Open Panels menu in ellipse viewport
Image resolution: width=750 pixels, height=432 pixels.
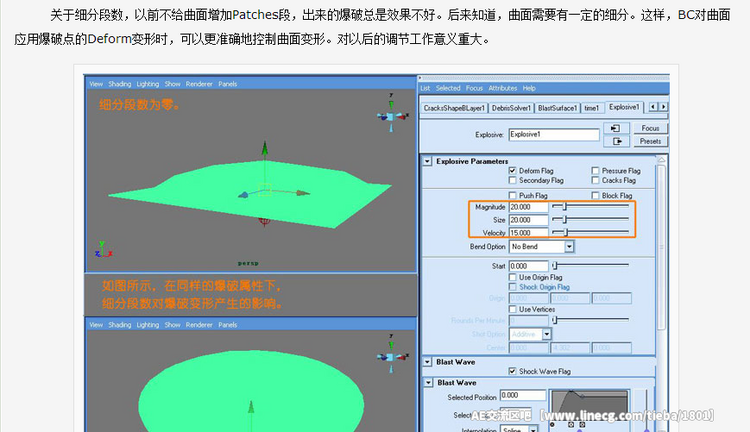[228, 324]
